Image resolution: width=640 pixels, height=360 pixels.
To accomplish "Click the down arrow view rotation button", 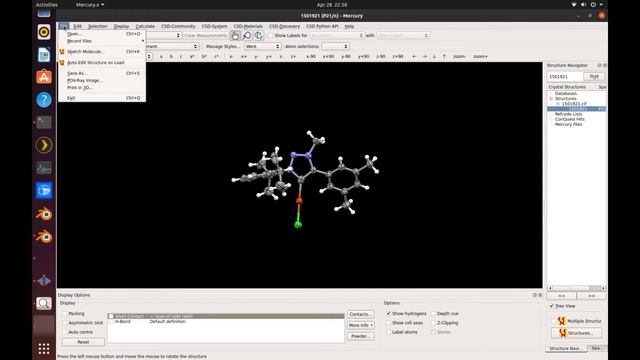I will 434,56.
